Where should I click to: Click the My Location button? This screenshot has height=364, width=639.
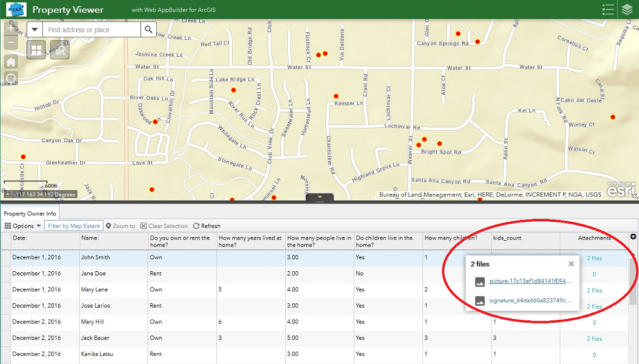(11, 80)
